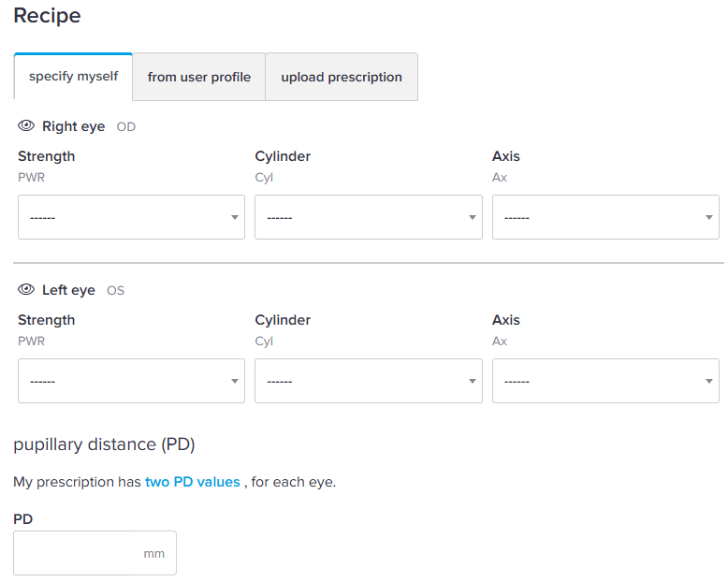728x582 pixels.
Task: Open the Right eye Axis dropdown
Action: tap(605, 217)
